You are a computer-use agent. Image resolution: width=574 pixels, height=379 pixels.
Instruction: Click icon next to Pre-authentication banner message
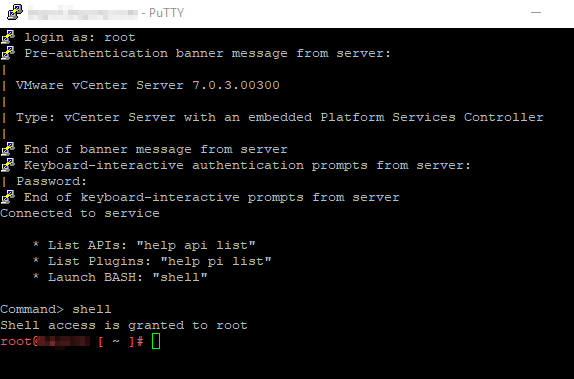click(x=8, y=53)
